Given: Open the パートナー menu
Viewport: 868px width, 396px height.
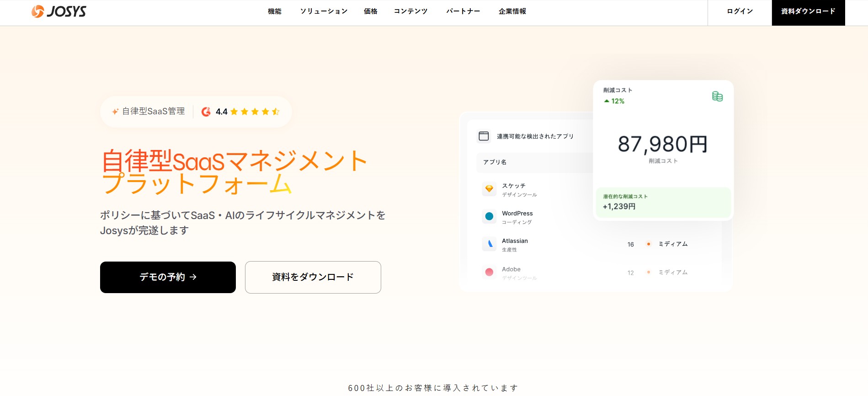Looking at the screenshot, I should [x=463, y=11].
